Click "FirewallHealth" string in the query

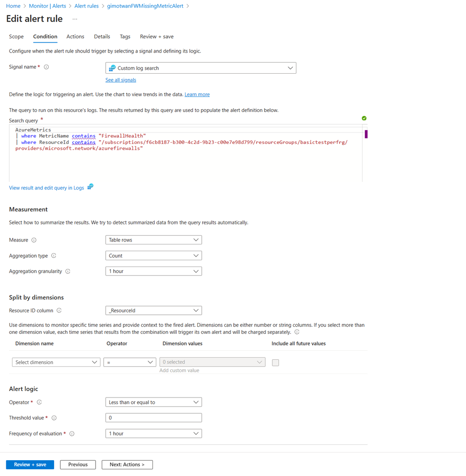click(x=122, y=136)
